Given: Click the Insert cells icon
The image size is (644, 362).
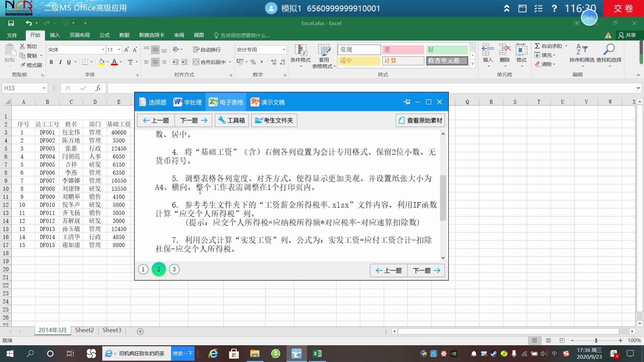Looking at the screenshot, I should click(487, 50).
